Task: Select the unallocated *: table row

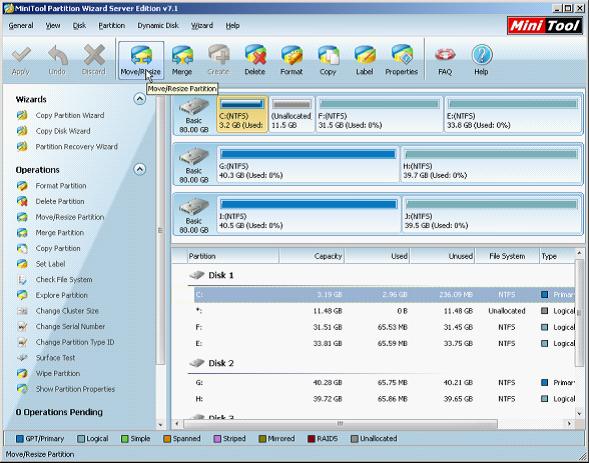Action: (384, 311)
